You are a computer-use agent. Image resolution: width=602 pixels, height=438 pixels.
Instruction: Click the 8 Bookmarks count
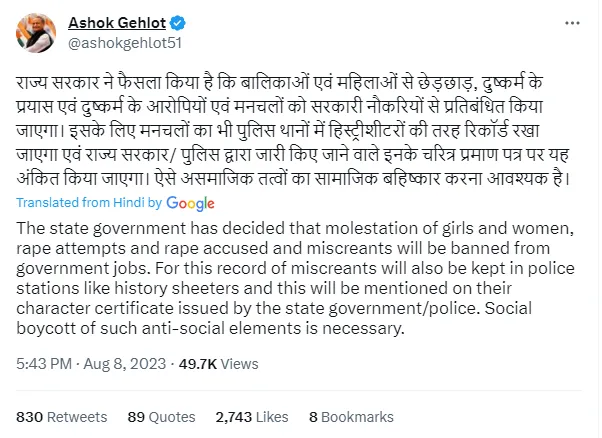point(352,414)
